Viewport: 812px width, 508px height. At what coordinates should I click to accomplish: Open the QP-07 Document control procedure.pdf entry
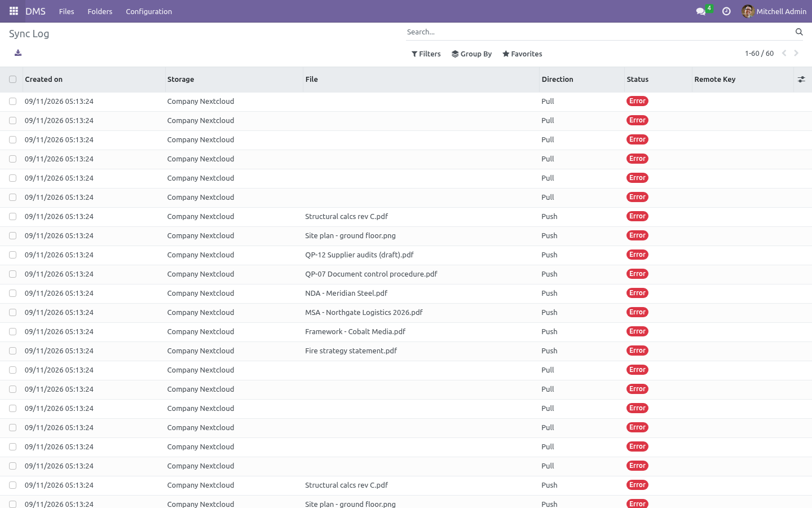(371, 274)
